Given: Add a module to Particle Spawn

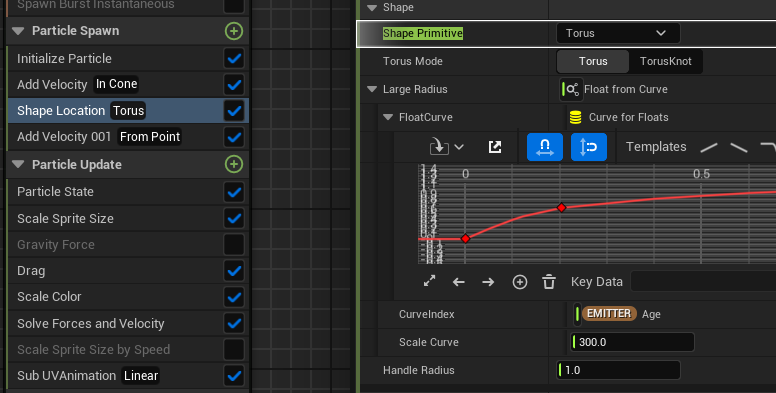Looking at the screenshot, I should click(234, 31).
